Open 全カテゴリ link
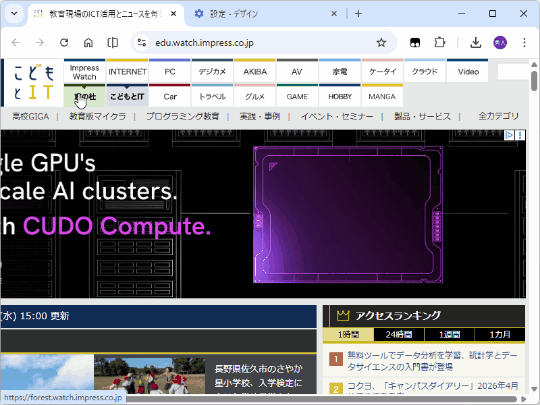Viewport: 540px width, 405px height. pos(498,116)
